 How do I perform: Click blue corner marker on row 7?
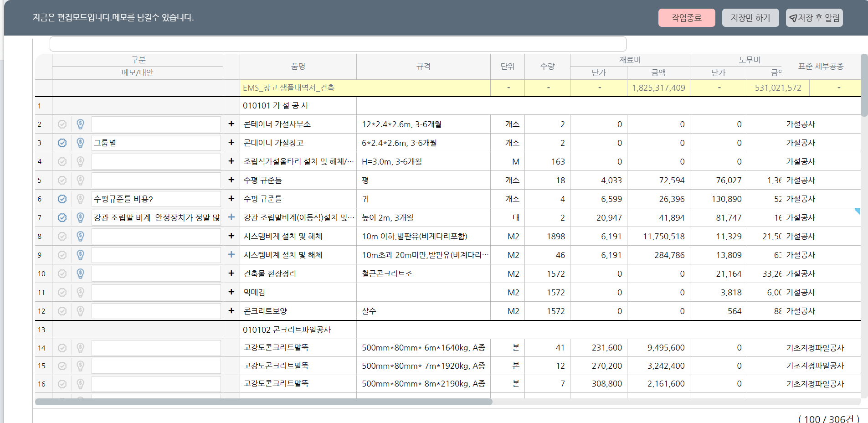[x=858, y=211]
